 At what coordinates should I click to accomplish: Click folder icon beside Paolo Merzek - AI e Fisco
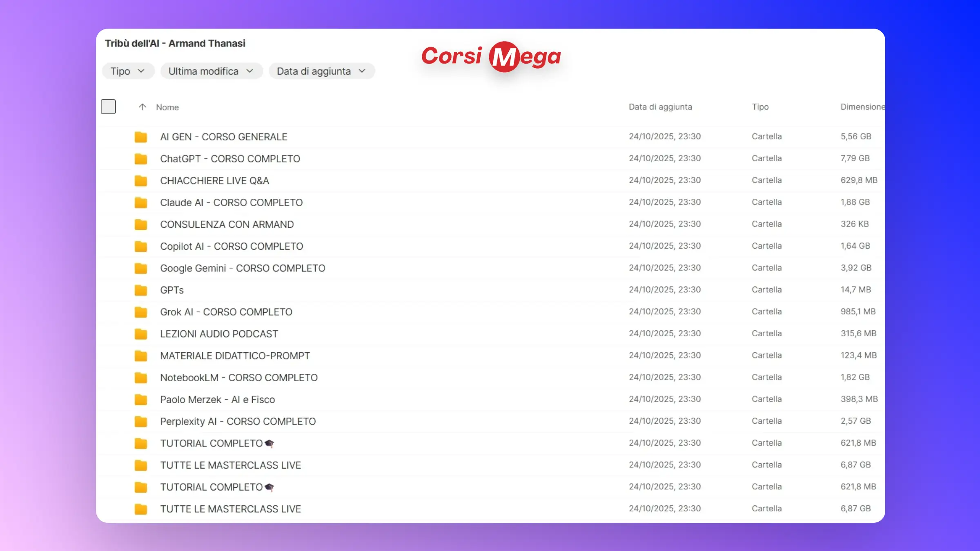click(x=140, y=400)
